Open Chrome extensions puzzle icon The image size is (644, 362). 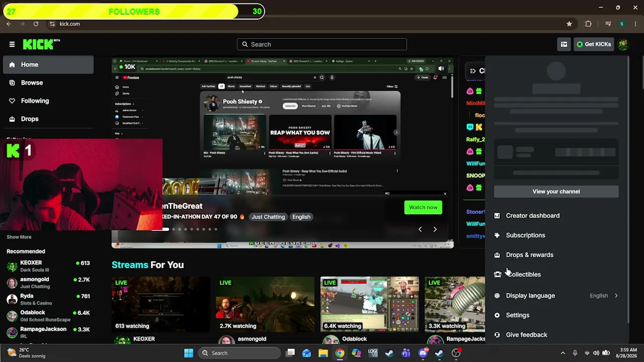588,24
